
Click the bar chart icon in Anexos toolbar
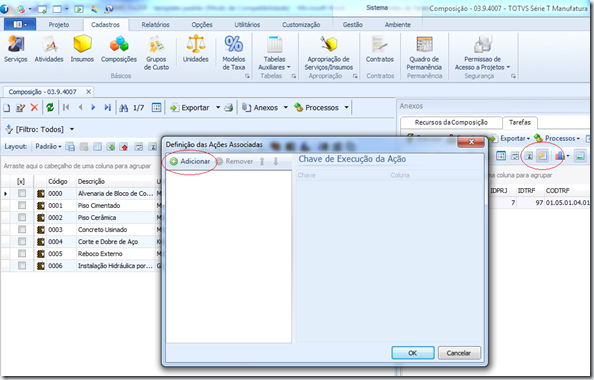click(x=560, y=156)
